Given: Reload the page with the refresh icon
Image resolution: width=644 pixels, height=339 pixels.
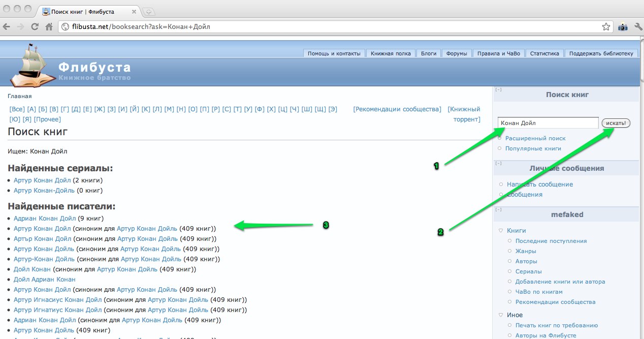Looking at the screenshot, I should click(35, 27).
